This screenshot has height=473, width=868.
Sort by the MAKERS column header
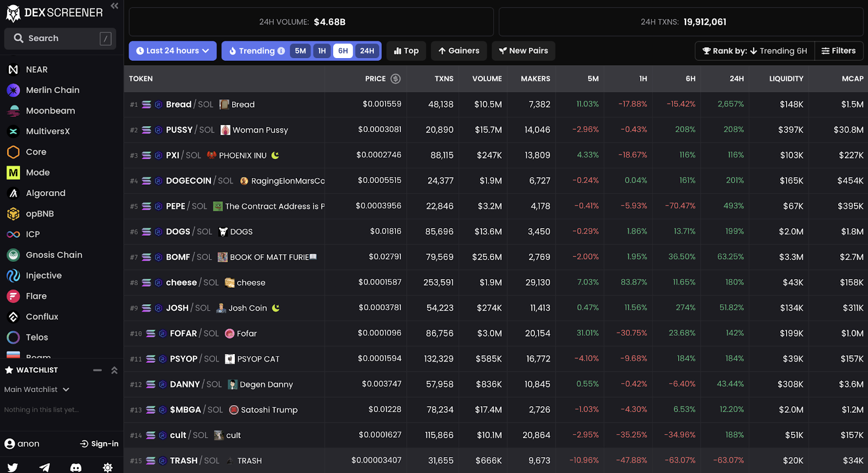click(535, 79)
